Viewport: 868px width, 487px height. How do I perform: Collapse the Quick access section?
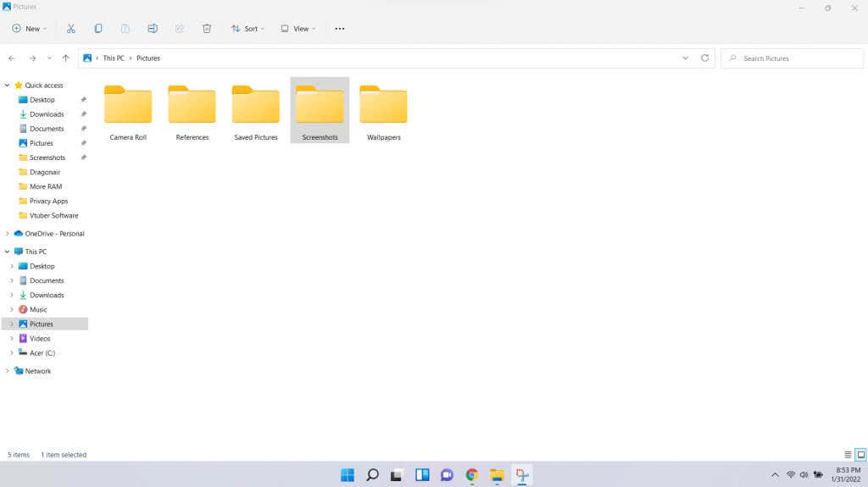tap(8, 86)
